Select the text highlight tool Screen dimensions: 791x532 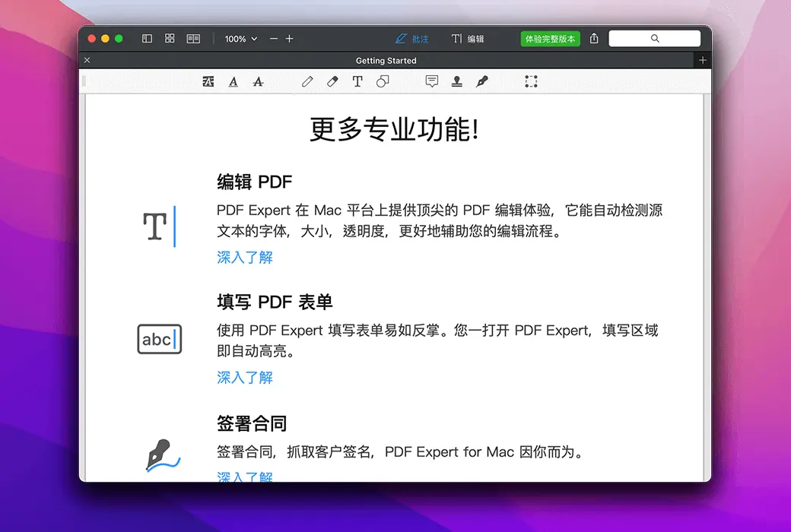pyautogui.click(x=208, y=81)
